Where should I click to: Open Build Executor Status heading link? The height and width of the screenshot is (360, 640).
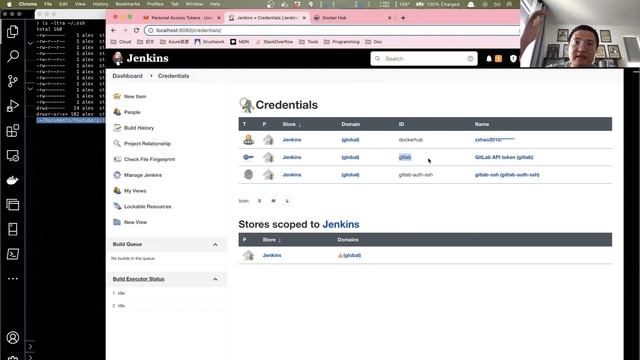(x=138, y=279)
